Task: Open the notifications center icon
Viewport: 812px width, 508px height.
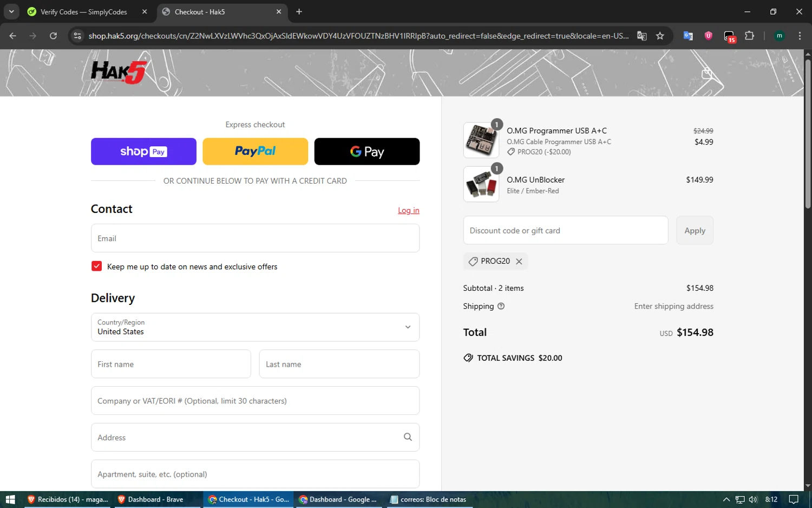Action: point(794,499)
